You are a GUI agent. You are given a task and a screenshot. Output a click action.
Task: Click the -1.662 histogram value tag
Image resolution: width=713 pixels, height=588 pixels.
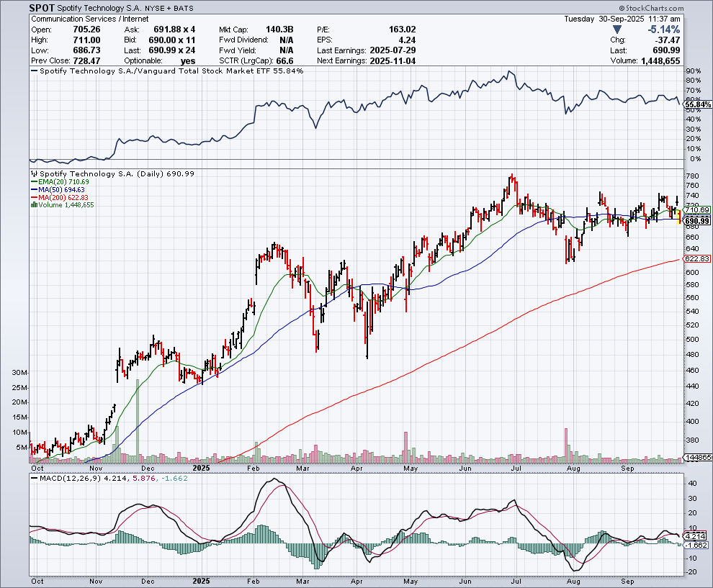click(697, 546)
